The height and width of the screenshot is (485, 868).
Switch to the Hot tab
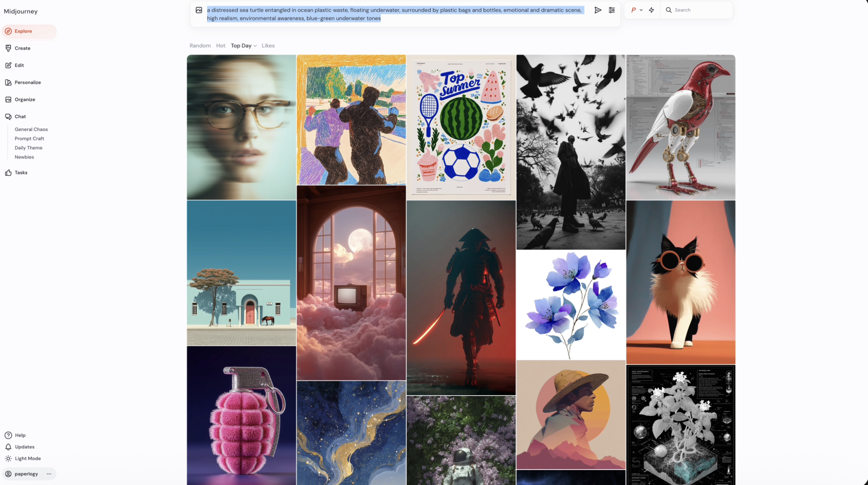point(220,46)
